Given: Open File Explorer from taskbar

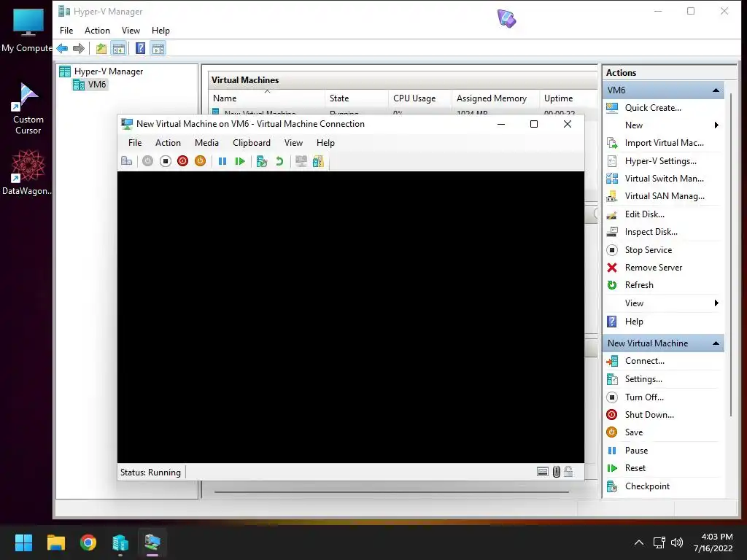Looking at the screenshot, I should [55, 542].
